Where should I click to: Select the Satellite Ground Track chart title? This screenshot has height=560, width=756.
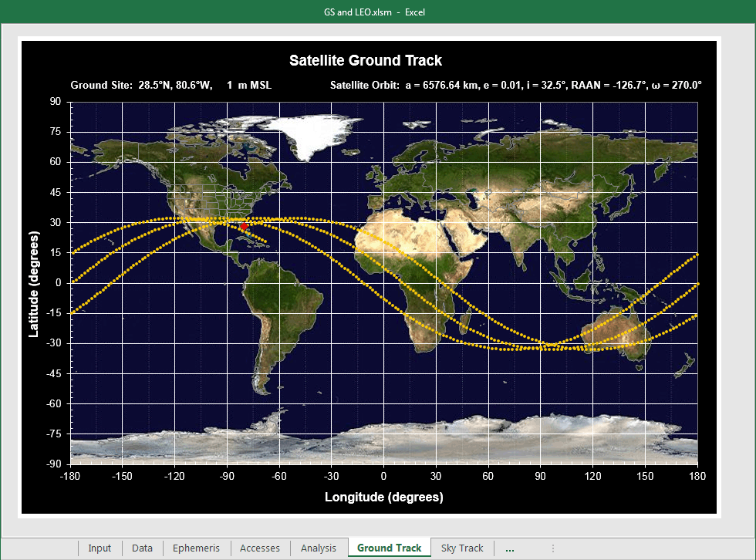[366, 60]
